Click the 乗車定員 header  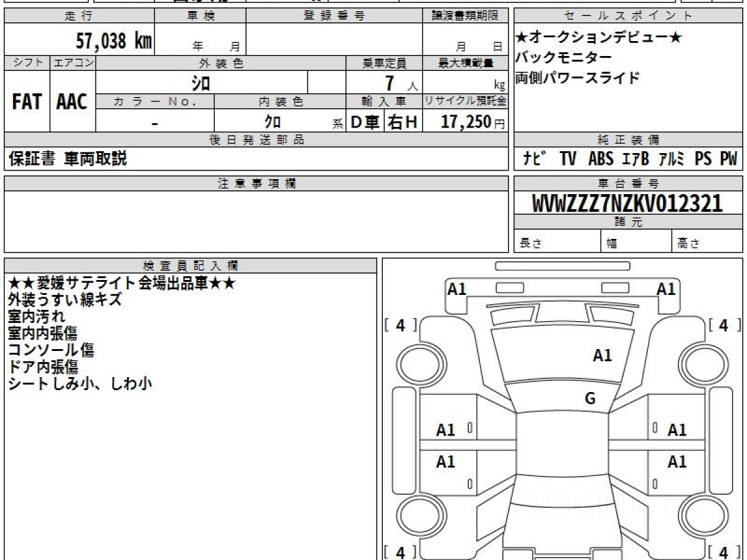[384, 63]
